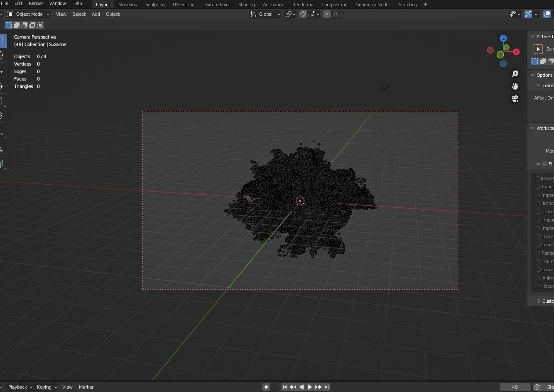Toggle proportional editing in the header

(x=327, y=14)
